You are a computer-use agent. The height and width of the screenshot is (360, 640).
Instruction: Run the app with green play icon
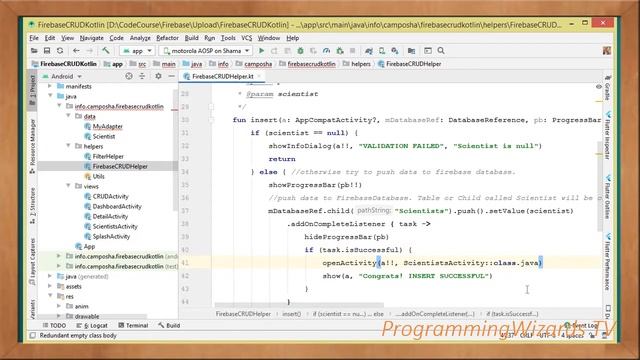pos(261,51)
